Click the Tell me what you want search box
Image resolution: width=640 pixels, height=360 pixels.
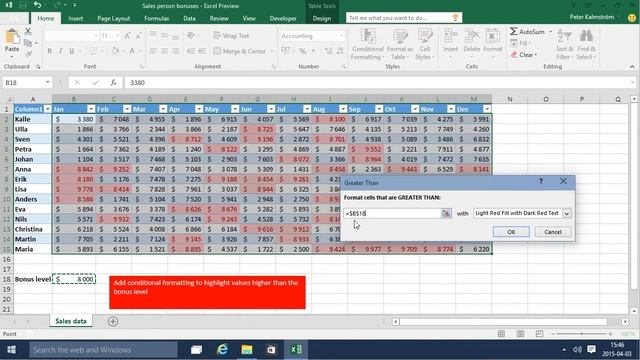point(404,18)
